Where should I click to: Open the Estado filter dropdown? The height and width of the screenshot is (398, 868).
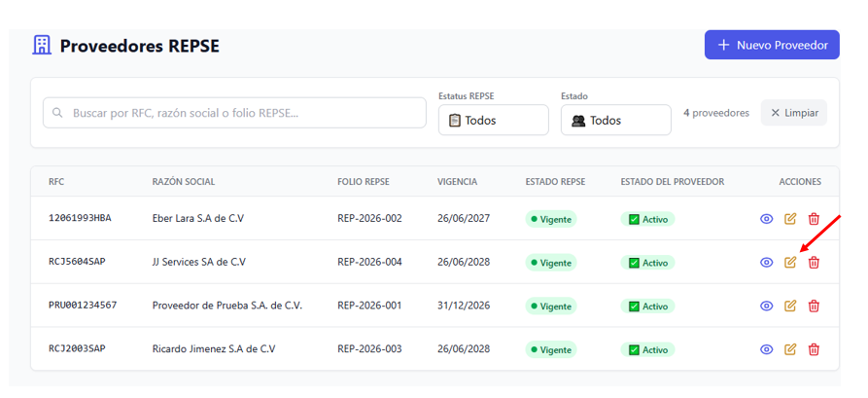point(615,120)
